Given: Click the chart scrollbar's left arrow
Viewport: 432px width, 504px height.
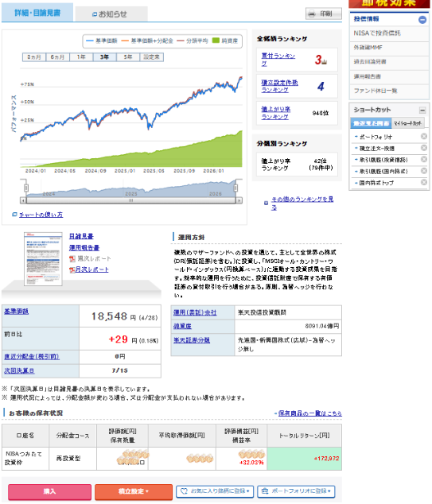Looking at the screenshot, I should click(23, 200).
